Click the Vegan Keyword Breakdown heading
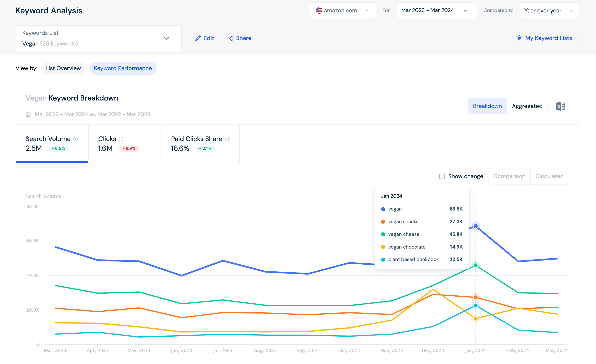Screen dimensions: 596x364 point(72,98)
